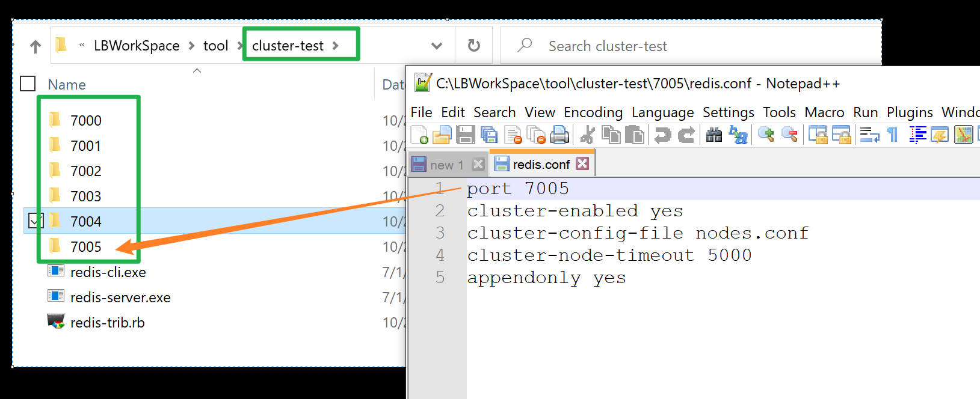
Task: Open the Encoding menu
Action: [593, 112]
